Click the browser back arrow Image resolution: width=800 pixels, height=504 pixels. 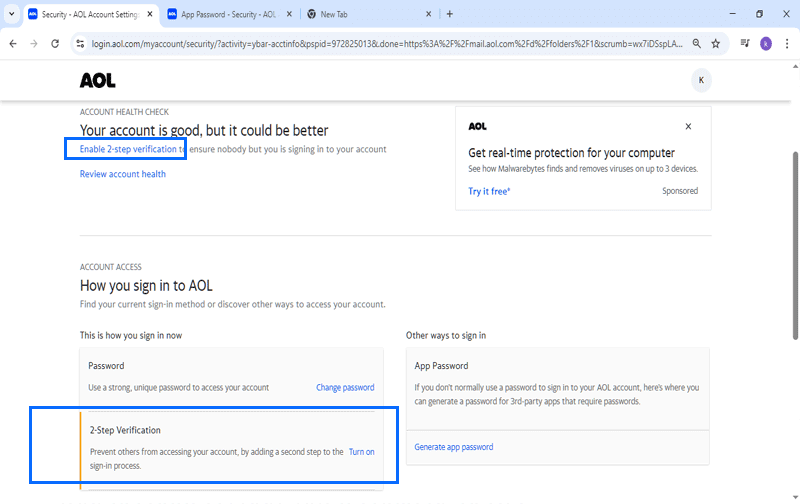pos(13,44)
